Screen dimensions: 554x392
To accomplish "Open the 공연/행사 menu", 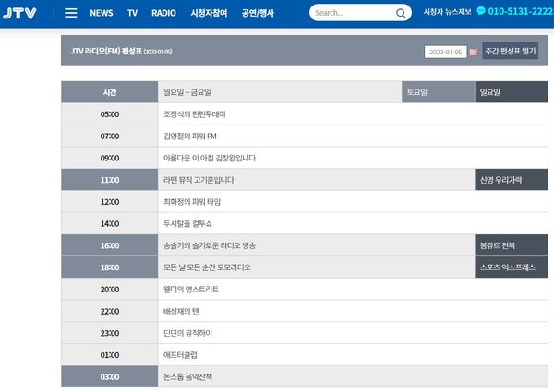I will tap(258, 13).
